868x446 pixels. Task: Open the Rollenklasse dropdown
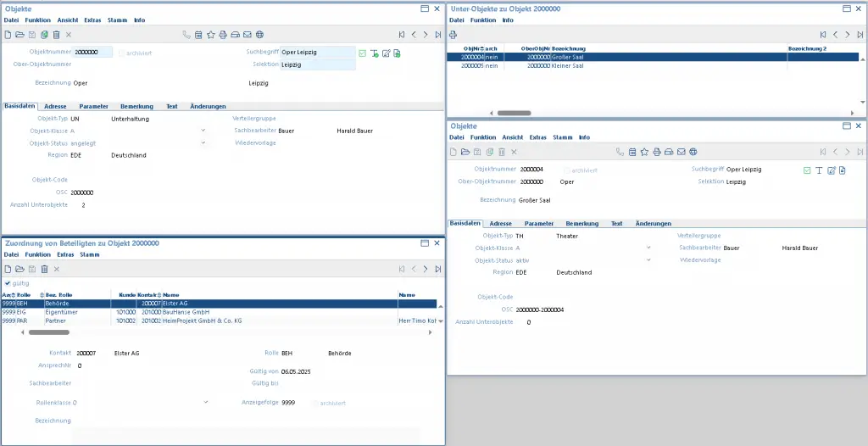point(206,403)
